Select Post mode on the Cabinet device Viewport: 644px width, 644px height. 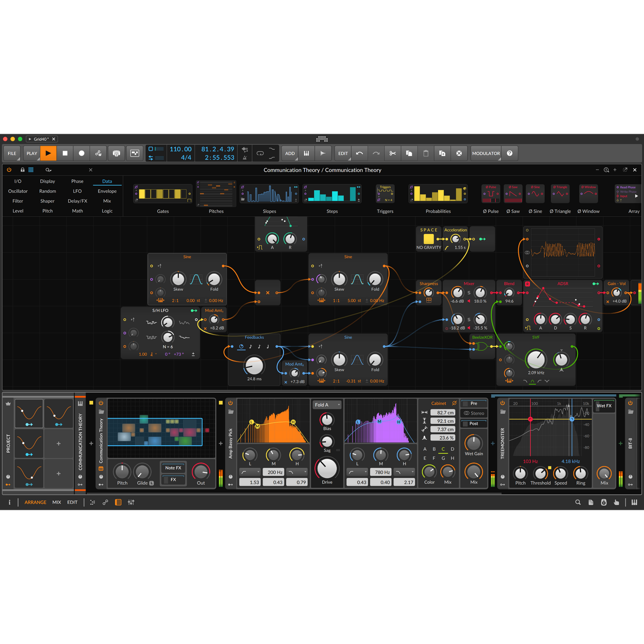pos(474,423)
